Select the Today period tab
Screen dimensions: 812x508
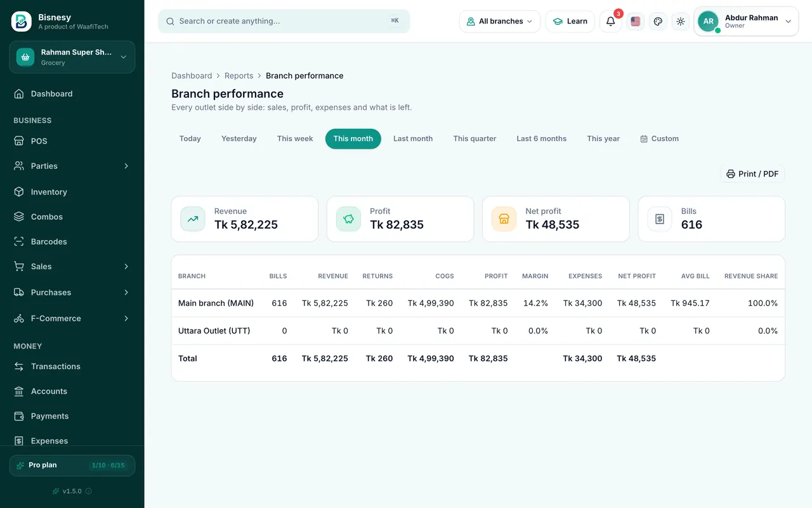click(x=190, y=138)
